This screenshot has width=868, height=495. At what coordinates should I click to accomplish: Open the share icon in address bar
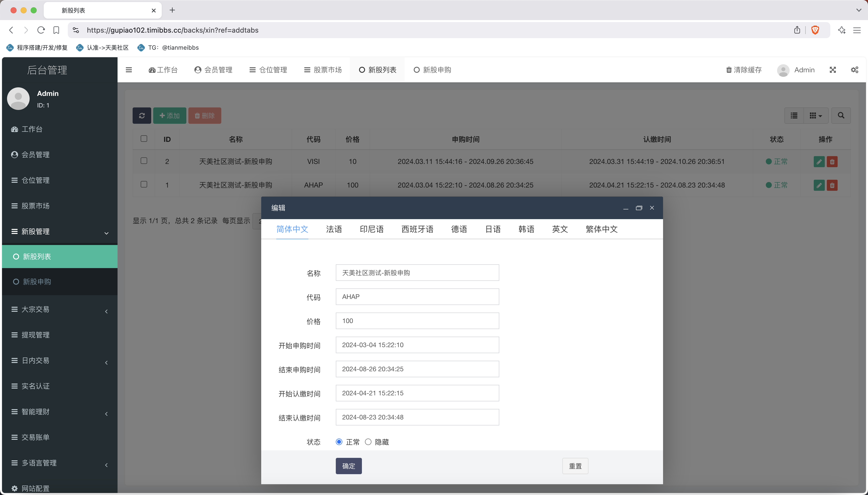tap(797, 30)
